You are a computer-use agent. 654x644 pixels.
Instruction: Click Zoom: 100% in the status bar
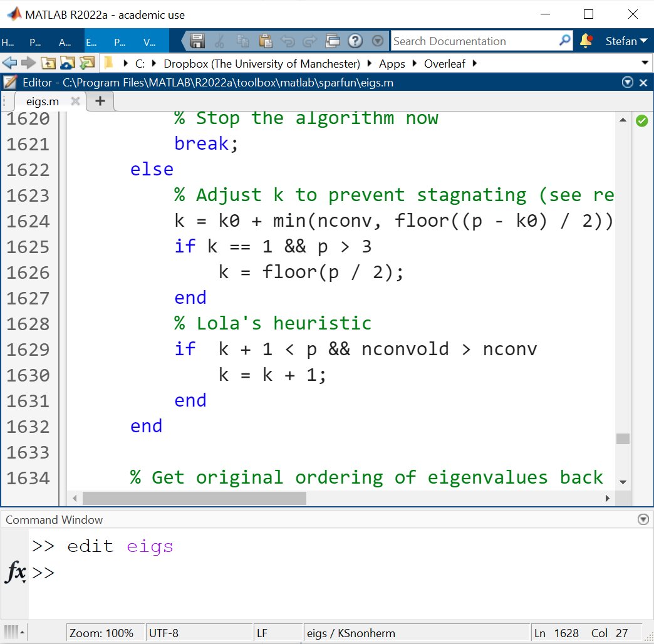[x=103, y=633]
